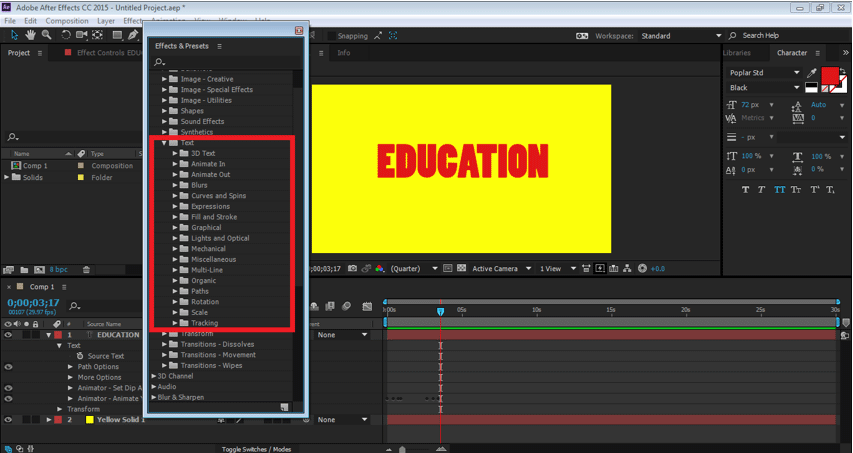853x453 pixels.
Task: Open the Active Camera view dropdown
Action: pyautogui.click(x=502, y=269)
